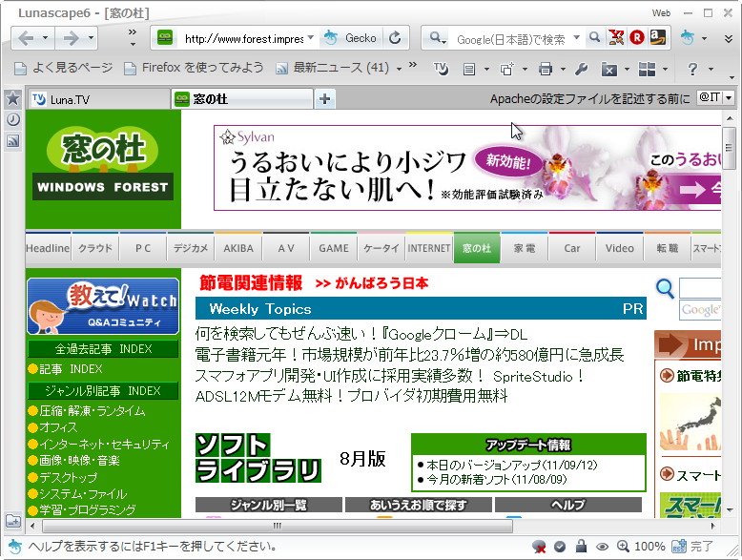Open Favorites sidebar star icon
The image size is (742, 560).
pos(12,98)
